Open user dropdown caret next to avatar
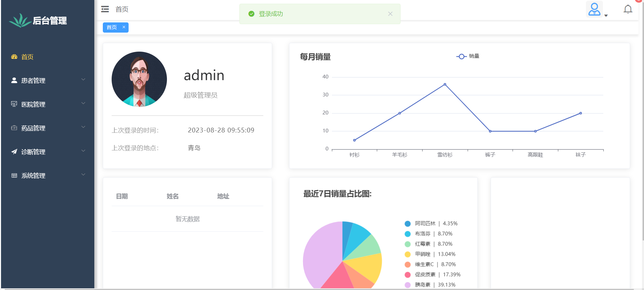This screenshot has width=644, height=290. pos(606,16)
